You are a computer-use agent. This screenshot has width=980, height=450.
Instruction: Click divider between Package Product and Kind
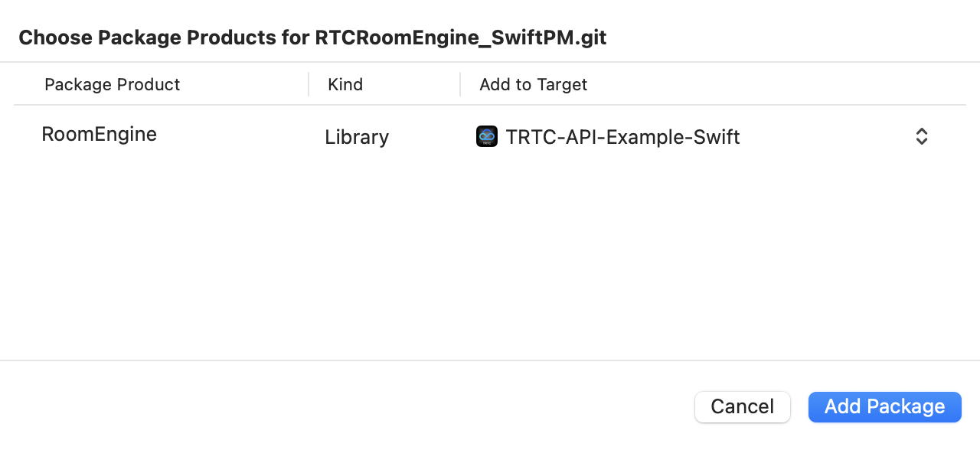(309, 84)
